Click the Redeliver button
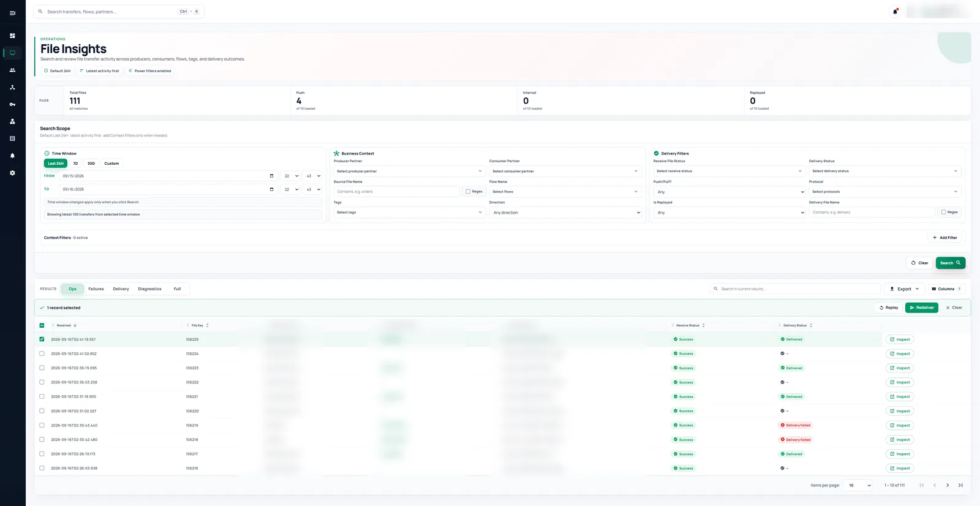Image resolution: width=980 pixels, height=506 pixels. (x=922, y=308)
